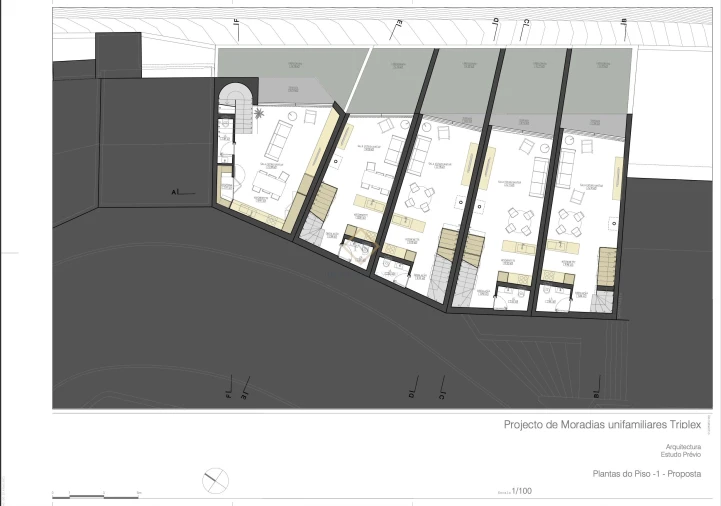Click the dining table in leftmost unit

click(269, 181)
